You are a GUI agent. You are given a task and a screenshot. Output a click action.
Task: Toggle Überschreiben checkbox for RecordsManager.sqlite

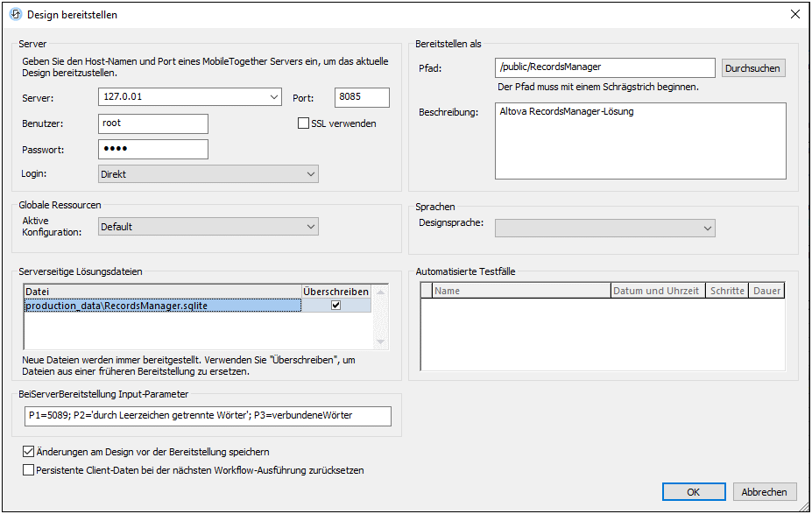point(335,306)
